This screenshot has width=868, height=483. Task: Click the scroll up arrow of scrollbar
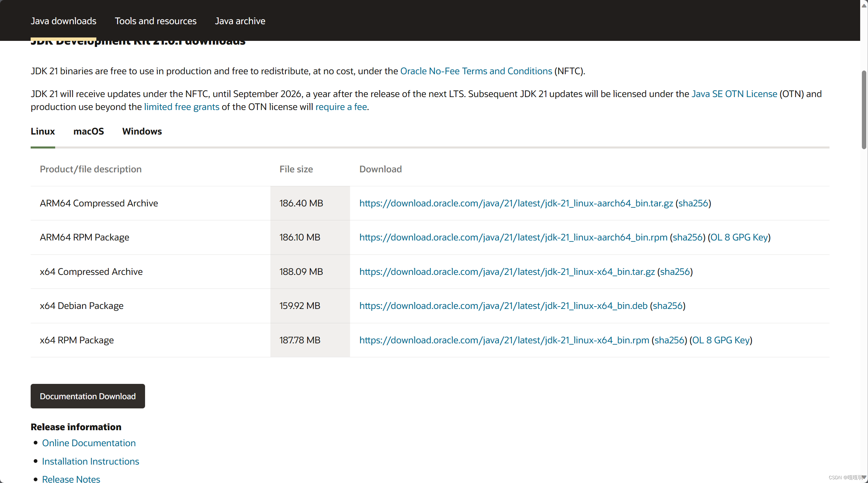point(864,5)
